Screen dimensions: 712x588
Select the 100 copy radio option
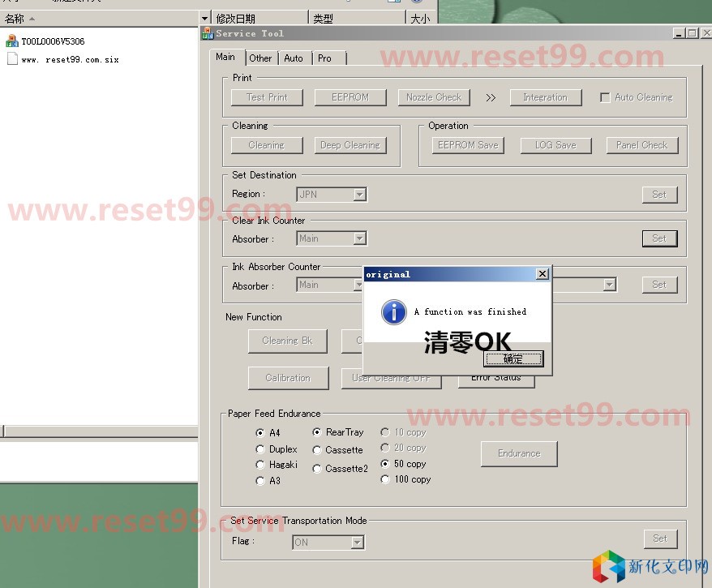[385, 480]
